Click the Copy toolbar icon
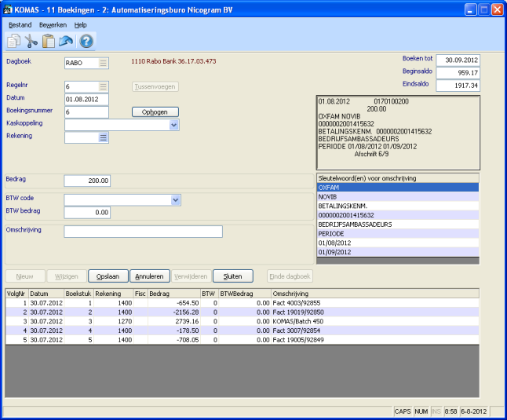507x420 pixels. click(13, 42)
